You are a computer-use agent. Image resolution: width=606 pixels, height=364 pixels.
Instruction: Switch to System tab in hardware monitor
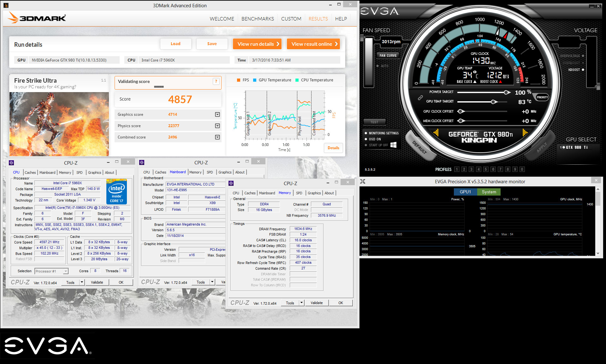coord(489,192)
